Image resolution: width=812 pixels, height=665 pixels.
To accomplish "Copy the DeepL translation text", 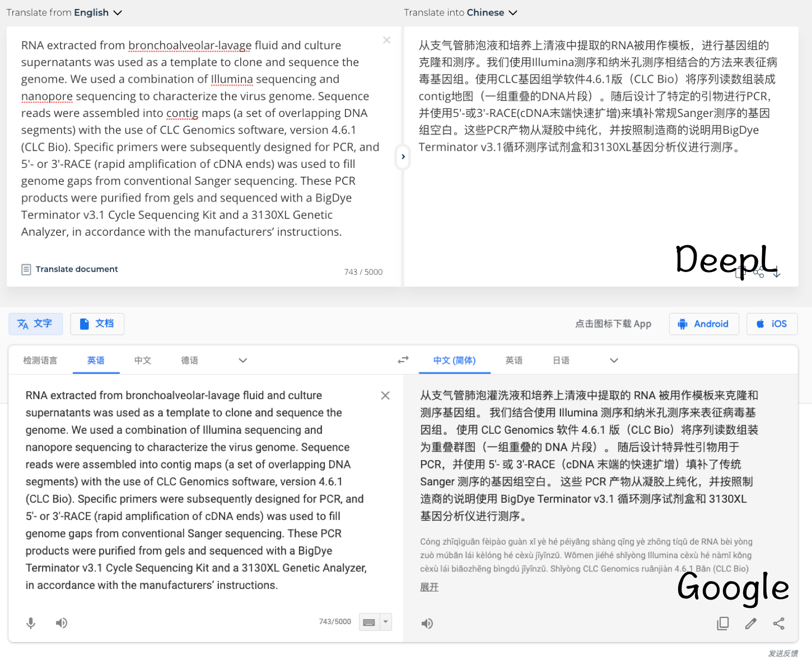I will tap(741, 272).
